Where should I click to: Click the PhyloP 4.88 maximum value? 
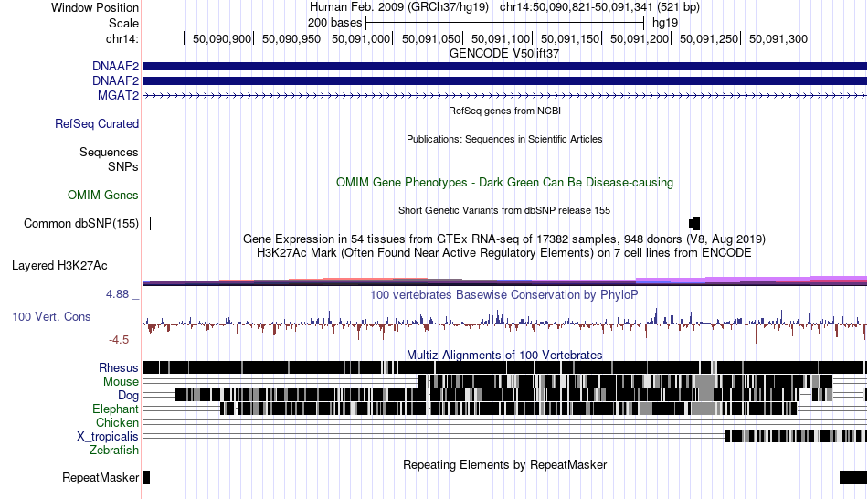click(117, 294)
